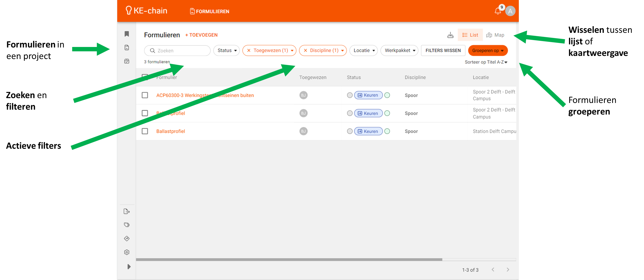Check the last Ballastprofiel row checkbox
Image resolution: width=644 pixels, height=280 pixels.
(x=145, y=131)
